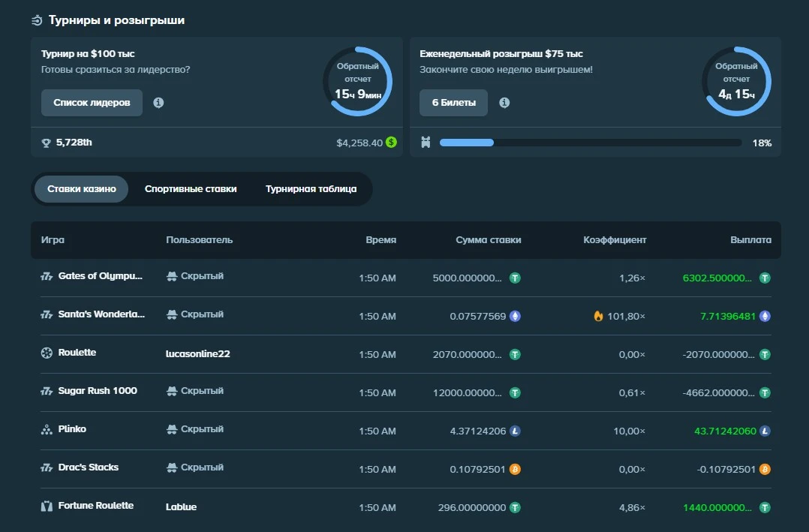809x532 pixels.
Task: Click the Tурниры и розыгрыши section icon
Action: coord(35,20)
